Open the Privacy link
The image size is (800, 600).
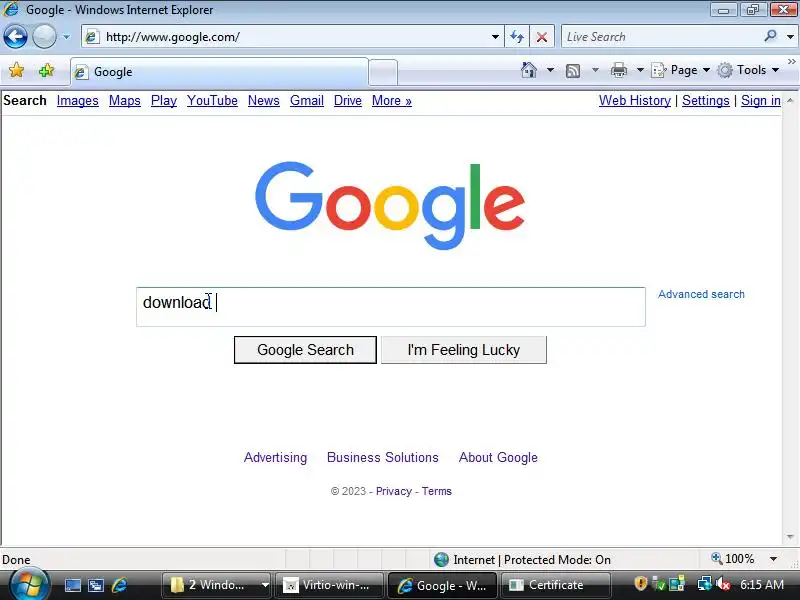pos(393,491)
